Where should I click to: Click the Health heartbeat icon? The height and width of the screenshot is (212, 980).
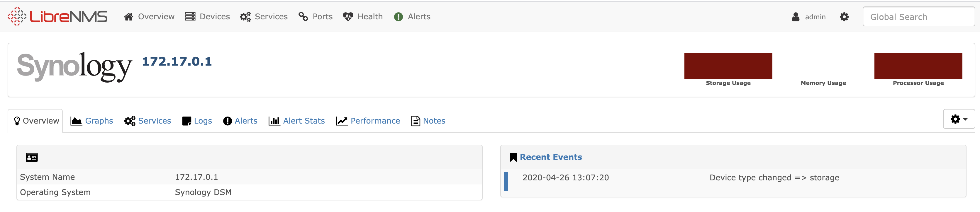click(x=348, y=17)
